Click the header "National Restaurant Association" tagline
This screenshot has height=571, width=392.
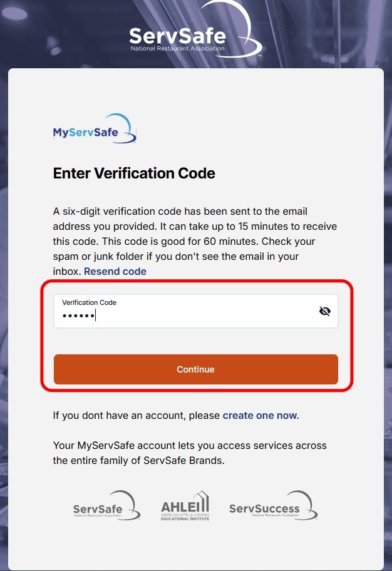coord(177,48)
